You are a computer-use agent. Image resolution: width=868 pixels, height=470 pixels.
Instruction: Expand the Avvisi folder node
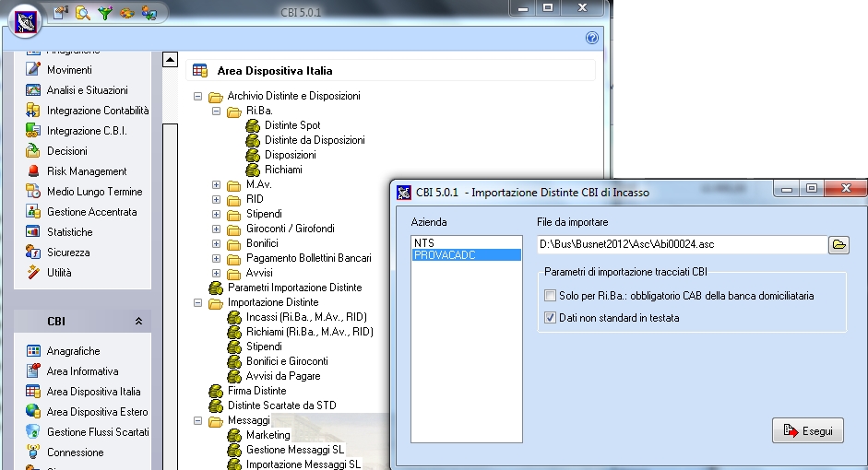click(x=217, y=273)
